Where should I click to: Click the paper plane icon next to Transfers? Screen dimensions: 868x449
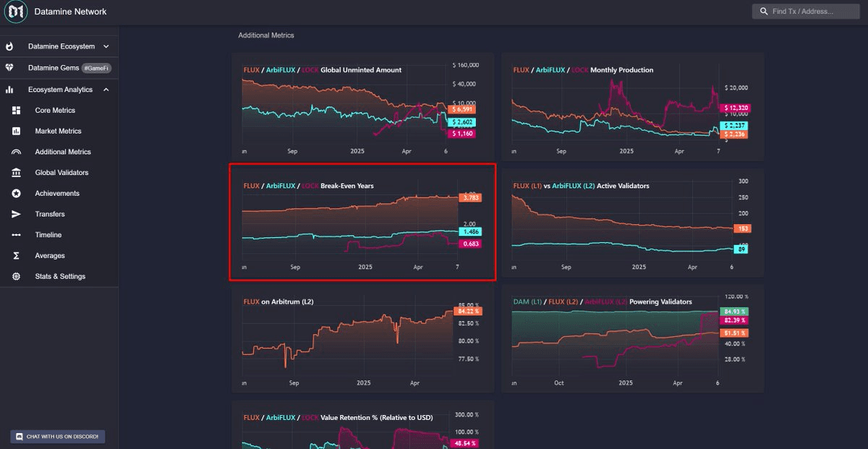[x=17, y=214]
